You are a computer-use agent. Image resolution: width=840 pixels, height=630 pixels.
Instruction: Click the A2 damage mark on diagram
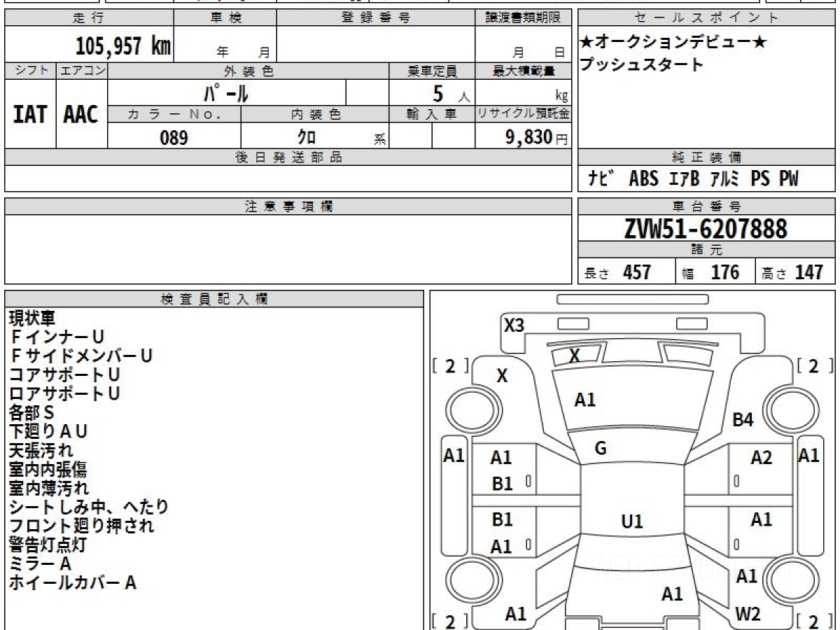[761, 458]
